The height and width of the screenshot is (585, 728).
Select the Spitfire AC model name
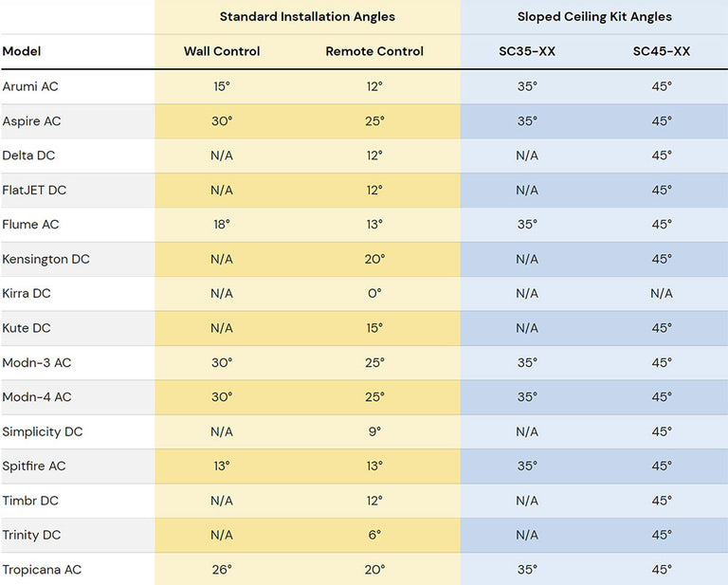pos(34,466)
